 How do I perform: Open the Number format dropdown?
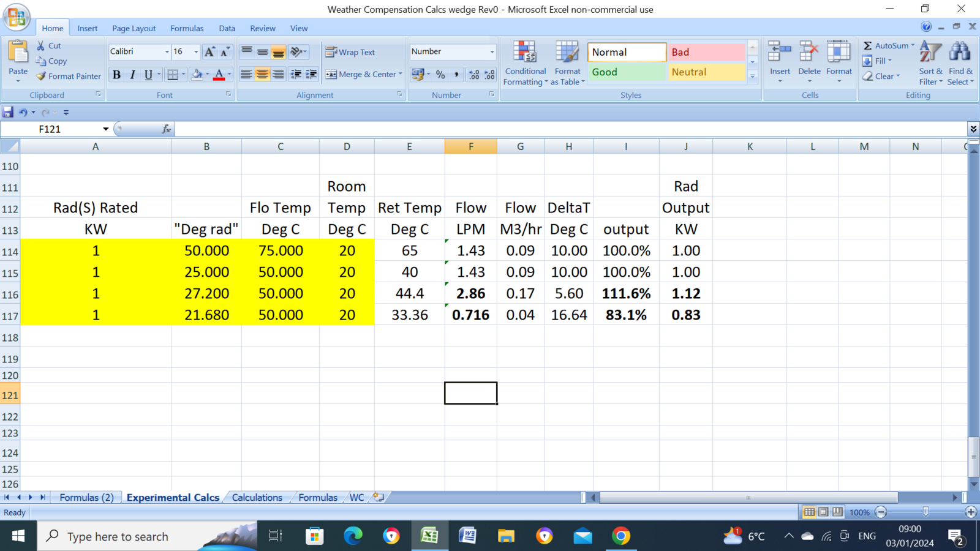point(491,52)
